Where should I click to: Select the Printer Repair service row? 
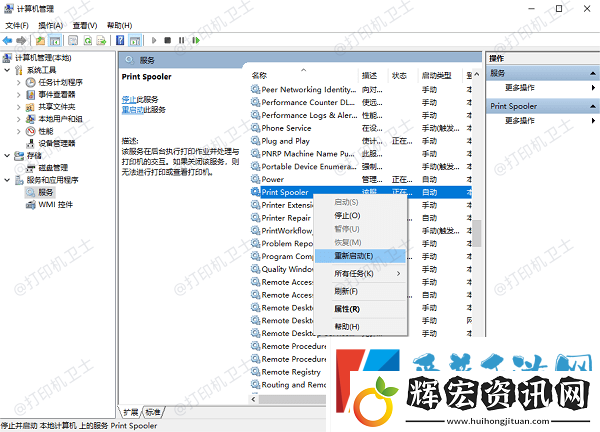pyautogui.click(x=282, y=218)
